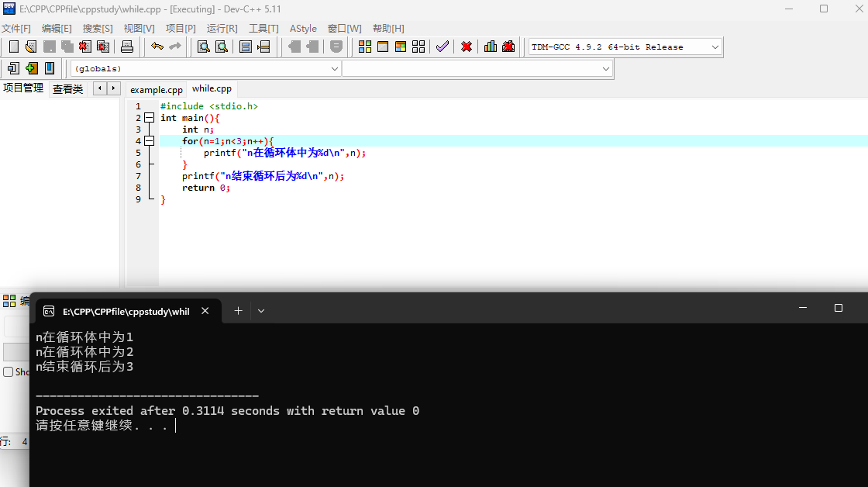This screenshot has width=868, height=487.
Task: Expand the (globals) scope dropdown
Action: tap(335, 69)
